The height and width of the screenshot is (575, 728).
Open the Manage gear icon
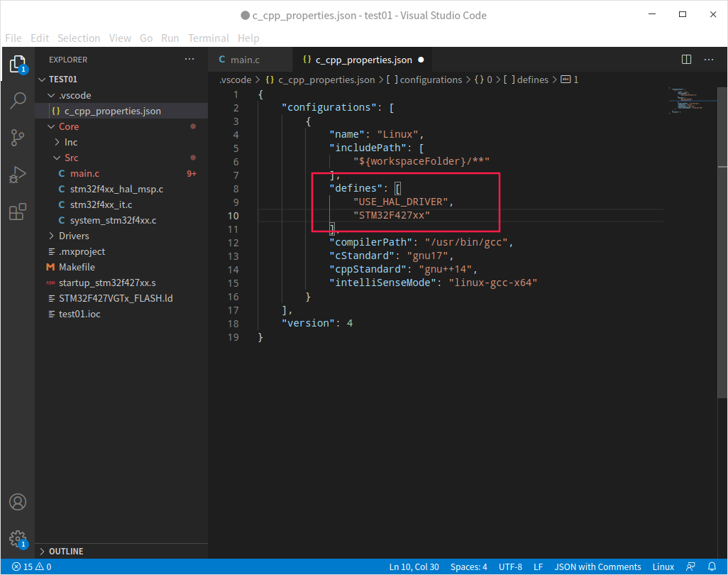click(x=18, y=540)
